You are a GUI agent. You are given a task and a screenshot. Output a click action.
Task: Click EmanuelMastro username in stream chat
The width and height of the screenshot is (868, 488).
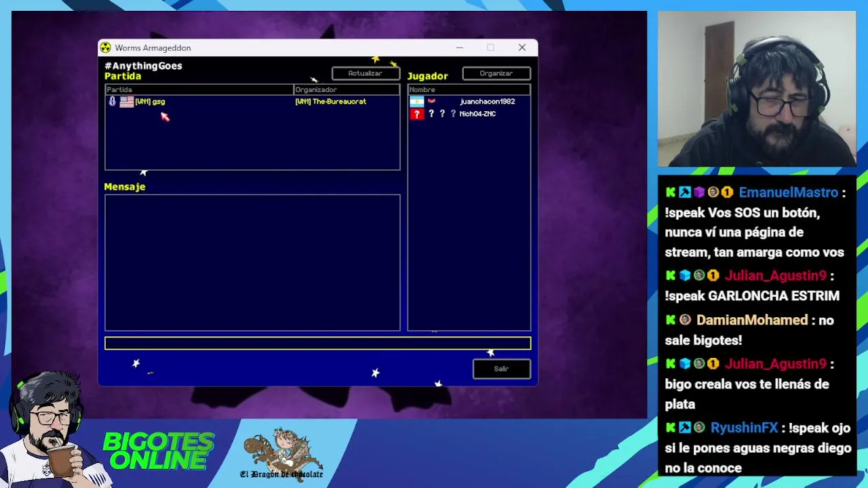point(789,192)
